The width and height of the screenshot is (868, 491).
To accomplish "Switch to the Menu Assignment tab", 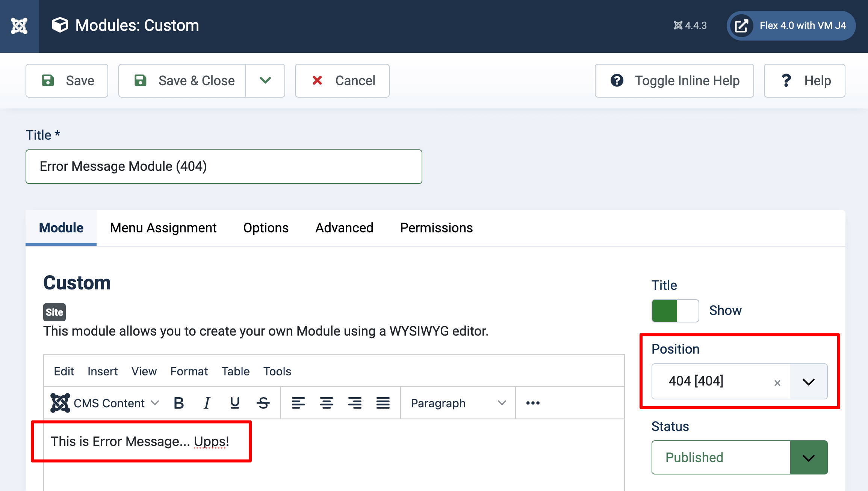I will (x=163, y=227).
